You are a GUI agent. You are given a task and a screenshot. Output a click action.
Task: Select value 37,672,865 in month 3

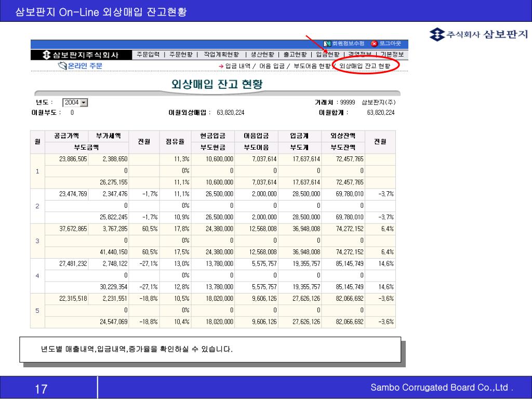click(73, 229)
